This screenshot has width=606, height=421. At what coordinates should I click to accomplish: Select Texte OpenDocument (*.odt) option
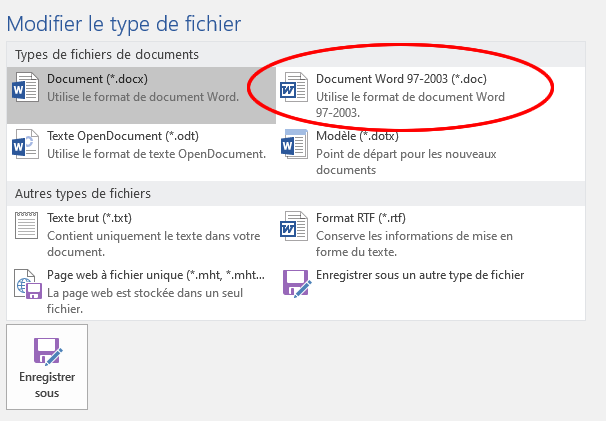pyautogui.click(x=123, y=136)
